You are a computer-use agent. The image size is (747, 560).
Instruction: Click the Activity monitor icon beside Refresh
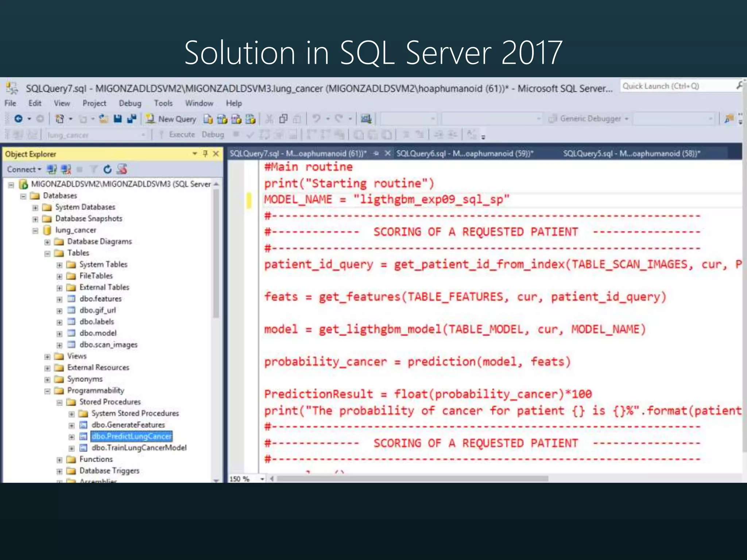point(122,169)
